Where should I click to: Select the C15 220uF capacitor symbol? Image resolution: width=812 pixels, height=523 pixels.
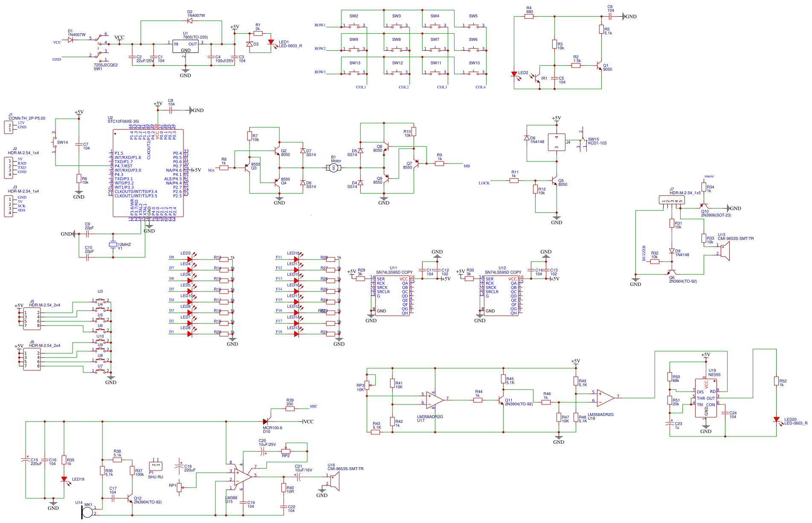pos(26,460)
